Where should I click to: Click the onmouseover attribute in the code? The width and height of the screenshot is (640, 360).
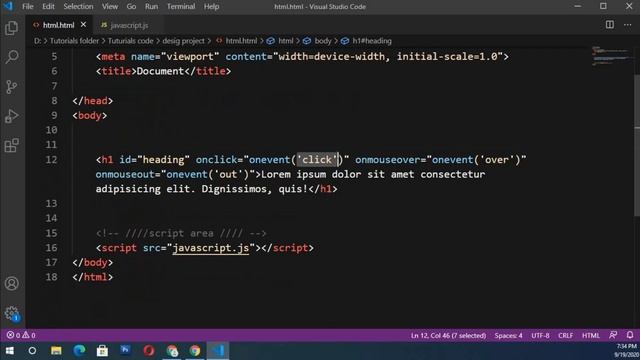(387, 160)
